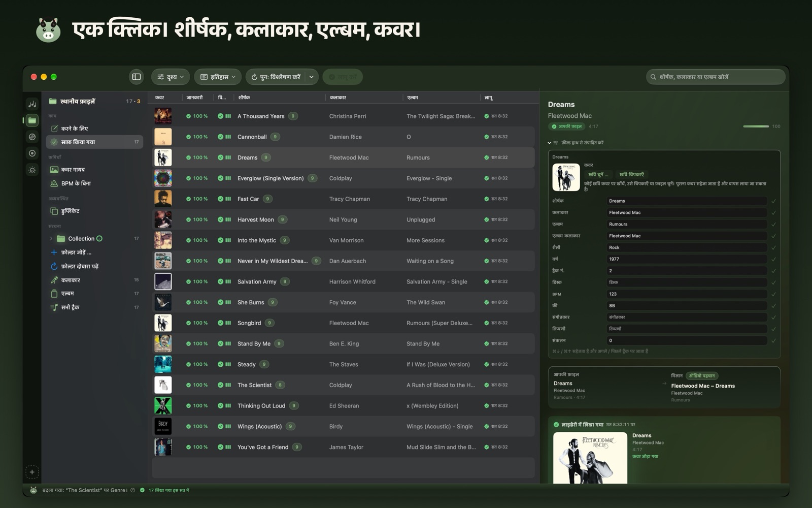Click the ऑडियो पहचान match badge
Viewport: 812px width, 508px height.
(701, 376)
